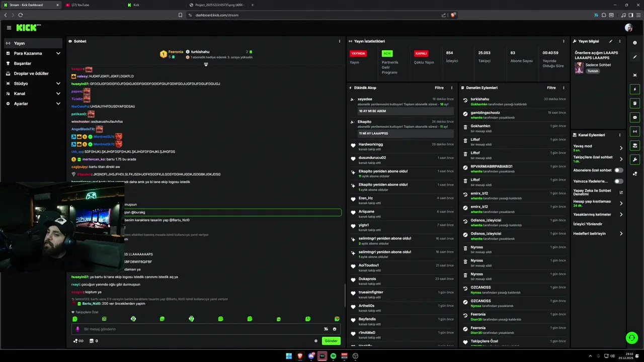The height and width of the screenshot is (362, 644).
Task: Click the note page icon in right rail
Action: 635,103
